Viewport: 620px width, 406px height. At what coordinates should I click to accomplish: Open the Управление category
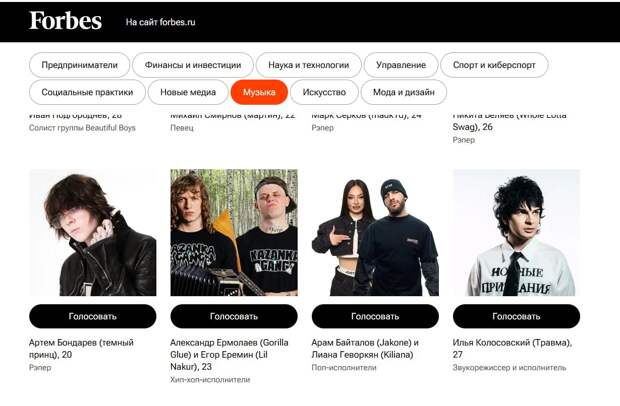point(401,65)
